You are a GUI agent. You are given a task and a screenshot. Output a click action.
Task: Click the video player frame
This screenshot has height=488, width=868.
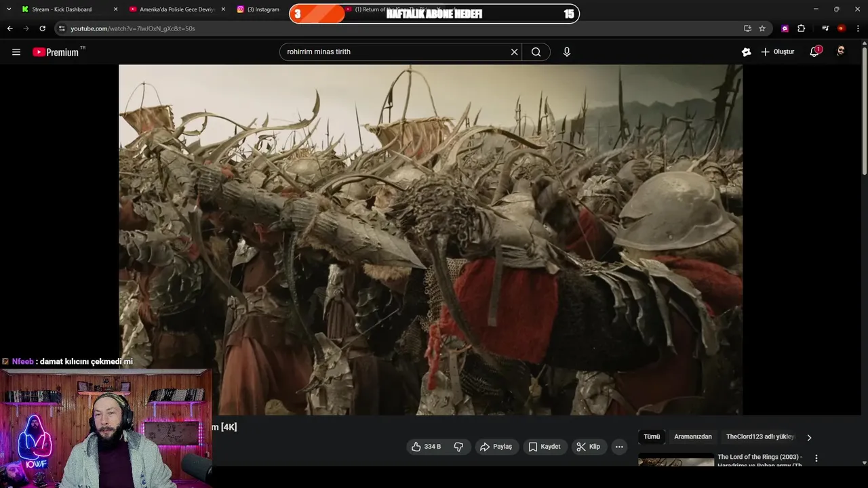coord(431,239)
